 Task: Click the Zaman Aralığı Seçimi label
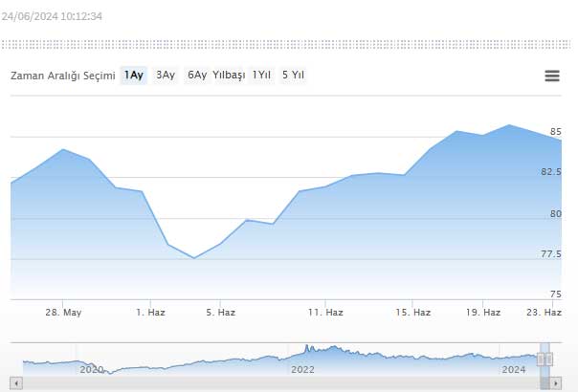pyautogui.click(x=62, y=76)
